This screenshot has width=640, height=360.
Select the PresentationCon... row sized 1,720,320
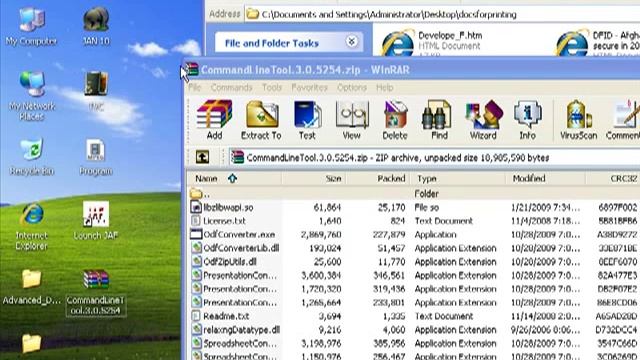[413, 289]
